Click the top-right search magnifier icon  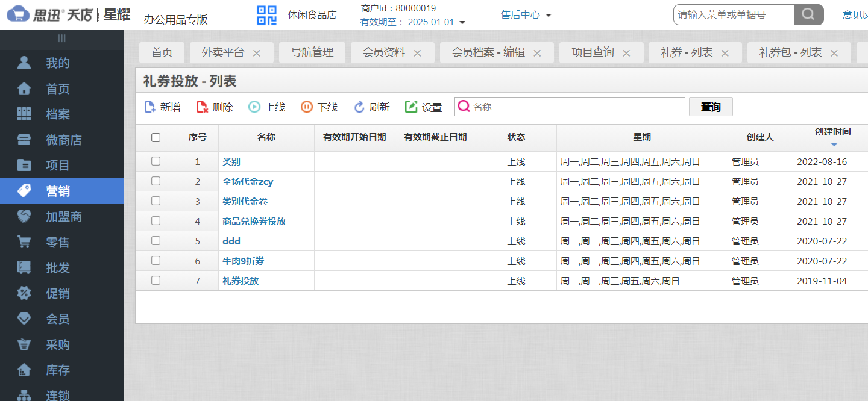coord(809,14)
